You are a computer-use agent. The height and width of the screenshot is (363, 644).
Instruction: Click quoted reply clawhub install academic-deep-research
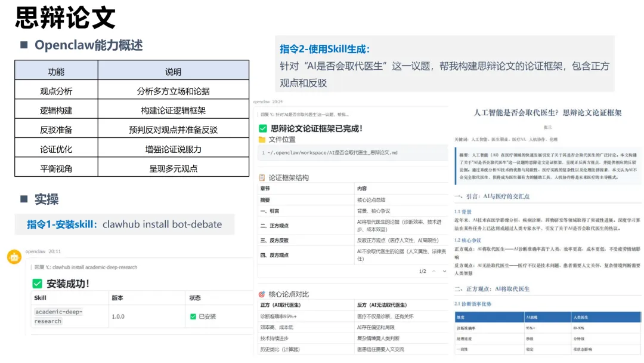(x=86, y=267)
